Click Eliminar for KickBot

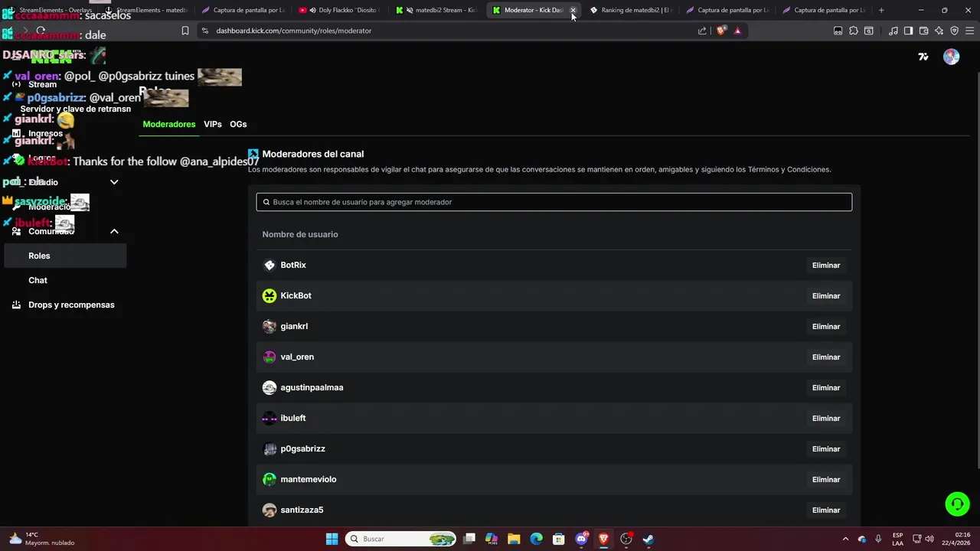pyautogui.click(x=826, y=295)
